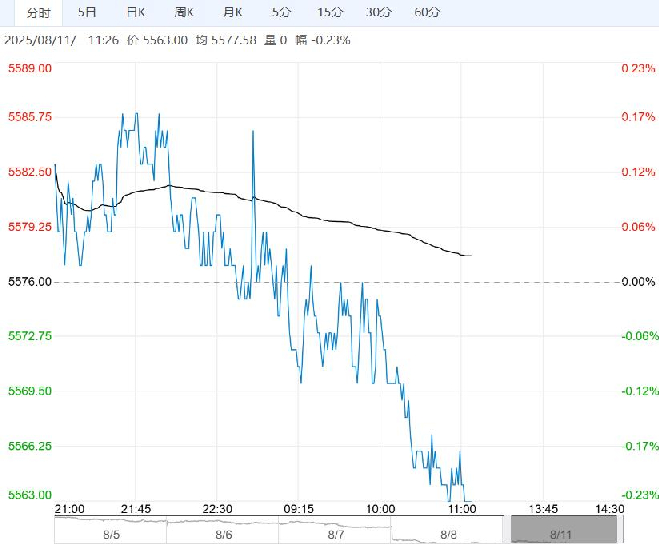659x546 pixels.
Task: Click the 0.00% percentage axis label
Action: click(638, 282)
